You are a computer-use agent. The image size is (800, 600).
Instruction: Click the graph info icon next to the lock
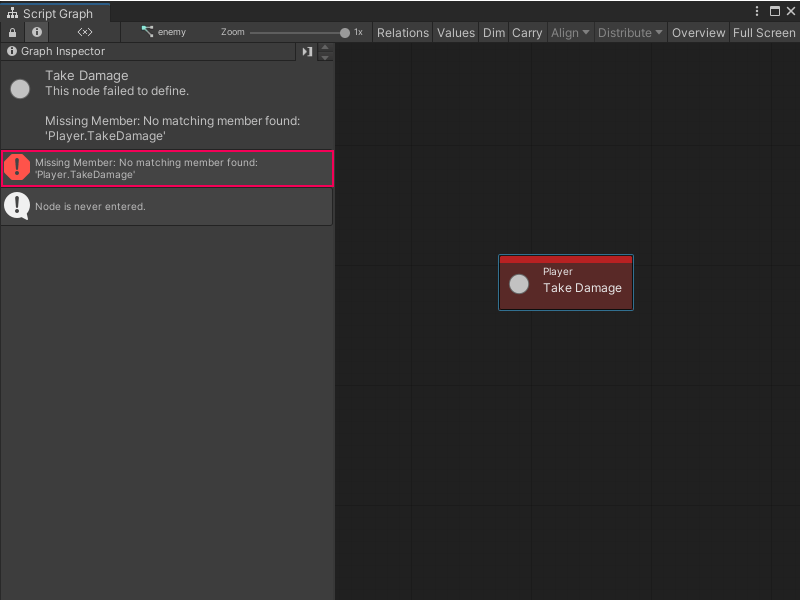36,31
